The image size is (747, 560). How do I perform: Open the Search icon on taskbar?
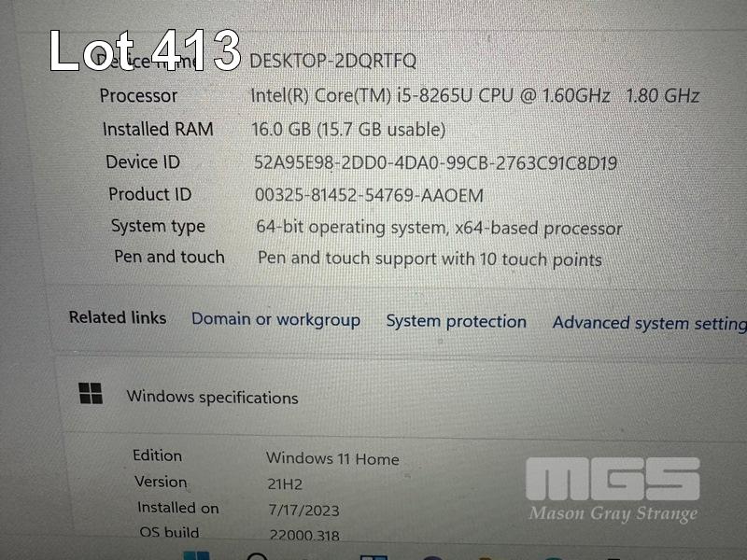click(258, 556)
